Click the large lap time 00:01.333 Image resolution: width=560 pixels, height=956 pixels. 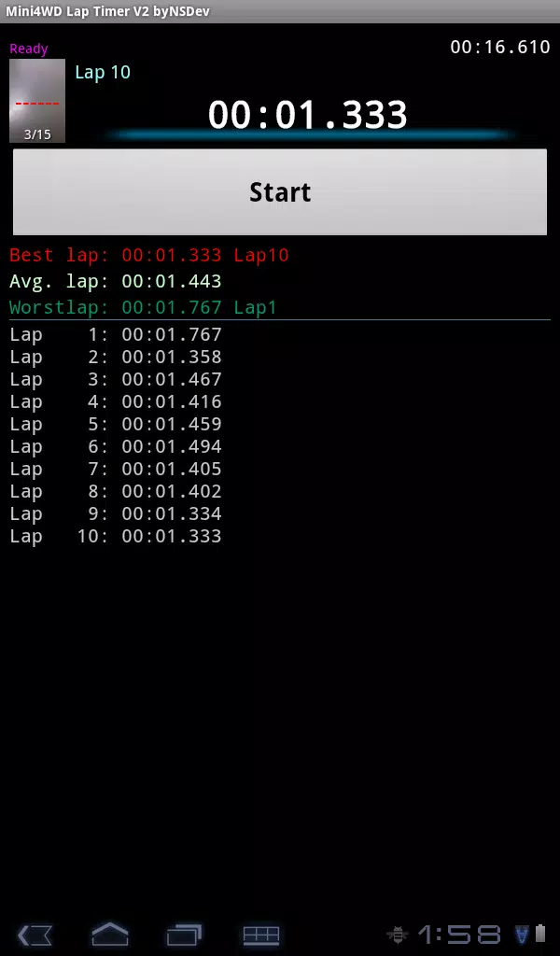tap(308, 115)
